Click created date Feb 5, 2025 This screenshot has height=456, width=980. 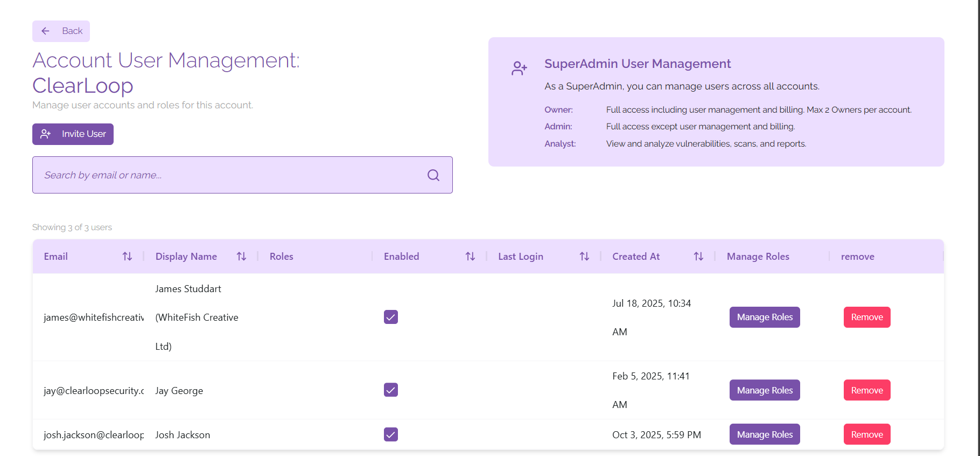click(x=651, y=390)
